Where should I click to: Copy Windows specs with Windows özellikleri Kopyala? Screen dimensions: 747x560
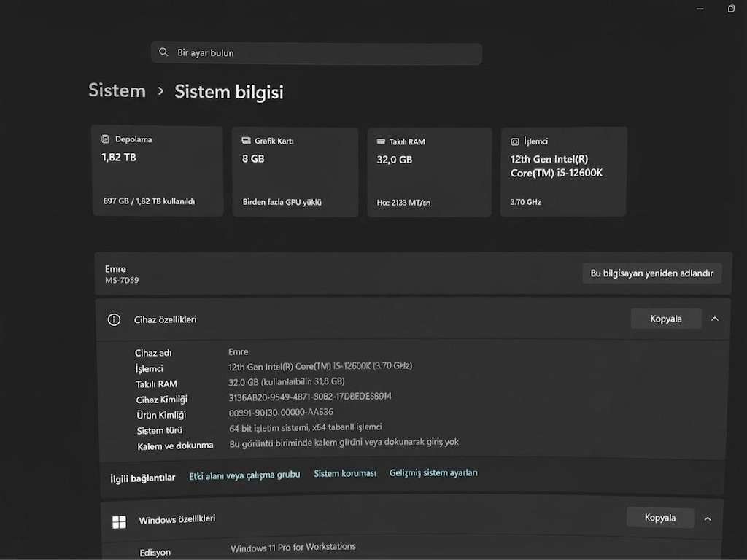(x=660, y=518)
